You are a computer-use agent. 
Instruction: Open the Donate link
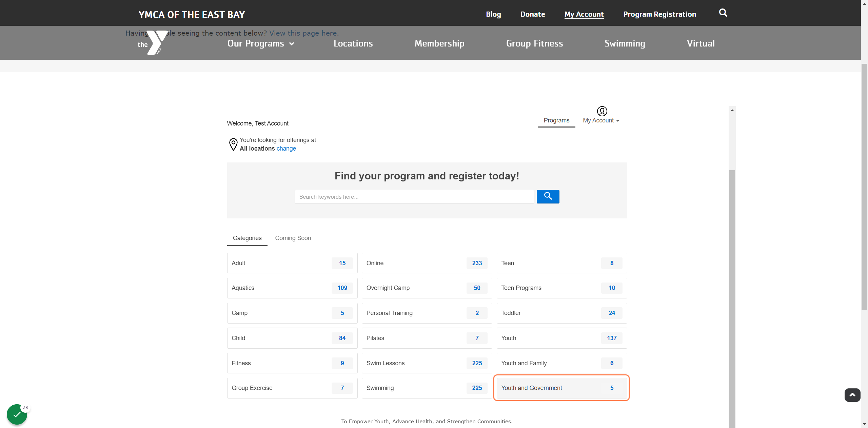coord(533,14)
